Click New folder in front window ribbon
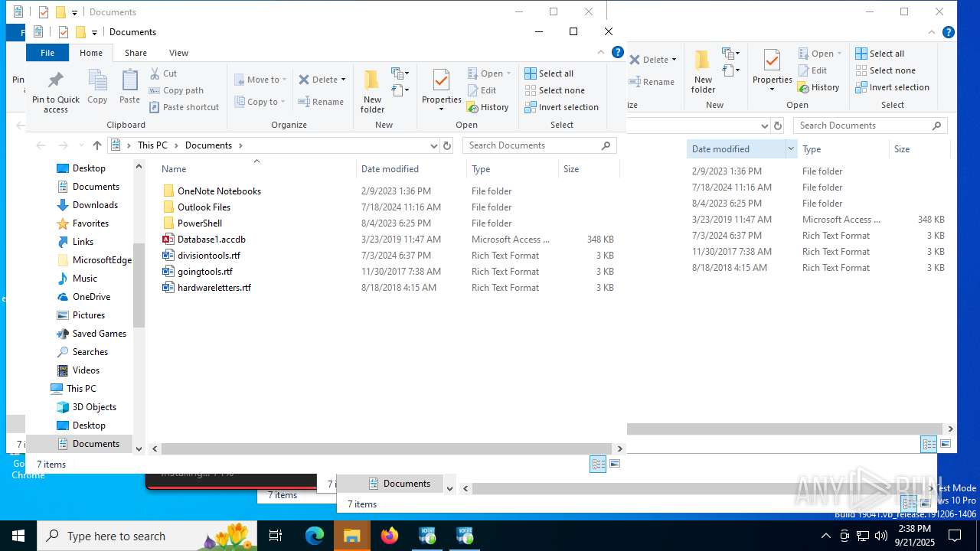This screenshot has width=980, height=551. click(372, 91)
